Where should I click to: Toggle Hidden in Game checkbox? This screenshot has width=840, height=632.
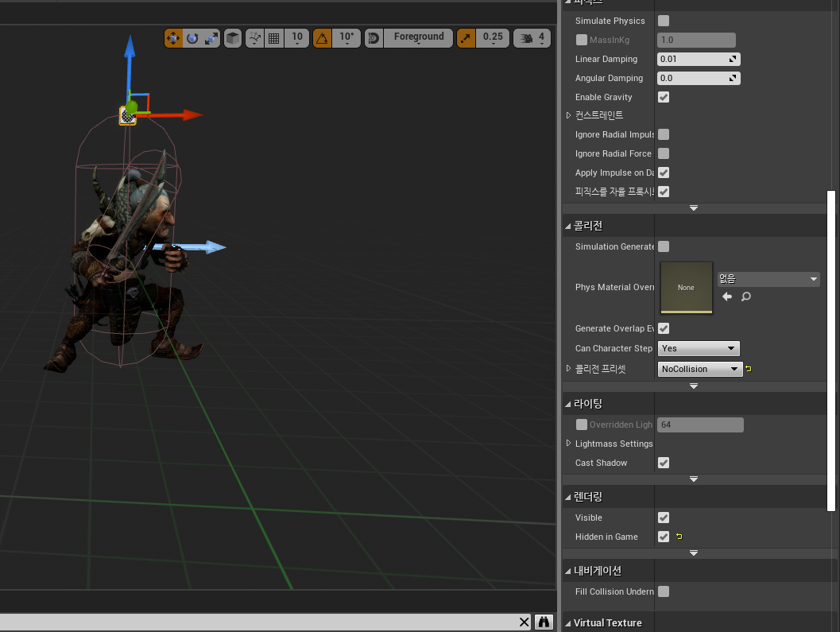coord(664,537)
